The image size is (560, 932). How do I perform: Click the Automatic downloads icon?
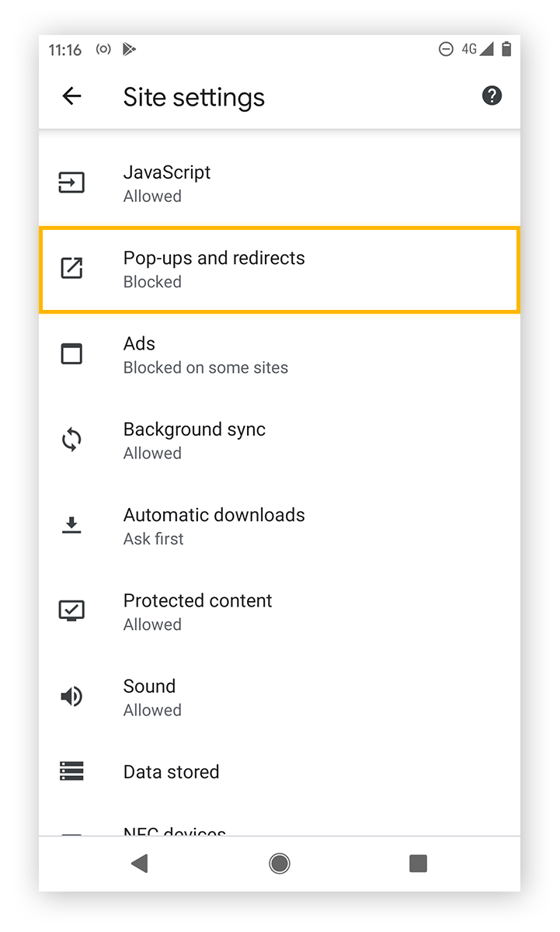click(x=71, y=525)
